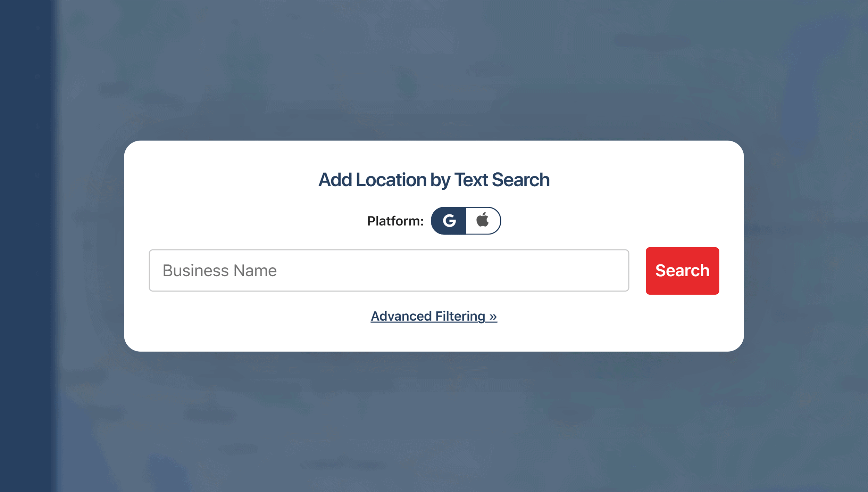This screenshot has height=492, width=868.
Task: Click the "Add Location by Text Search" heading
Action: point(434,180)
